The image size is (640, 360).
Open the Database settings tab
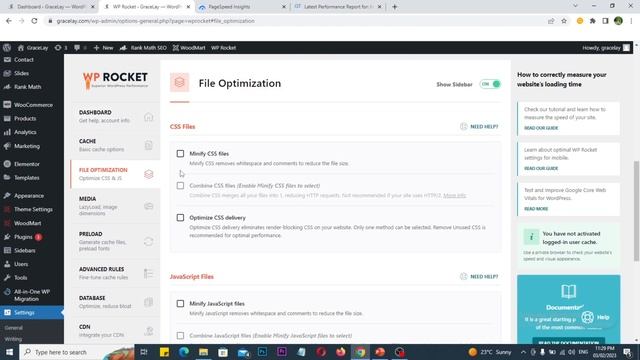click(x=116, y=302)
